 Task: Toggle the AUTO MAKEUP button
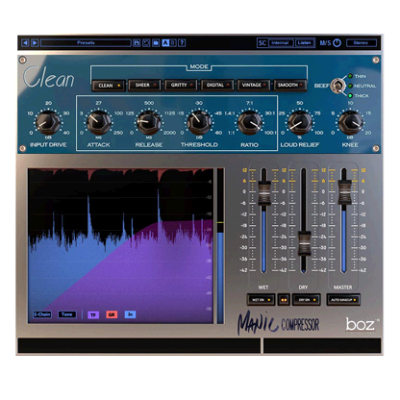[343, 299]
